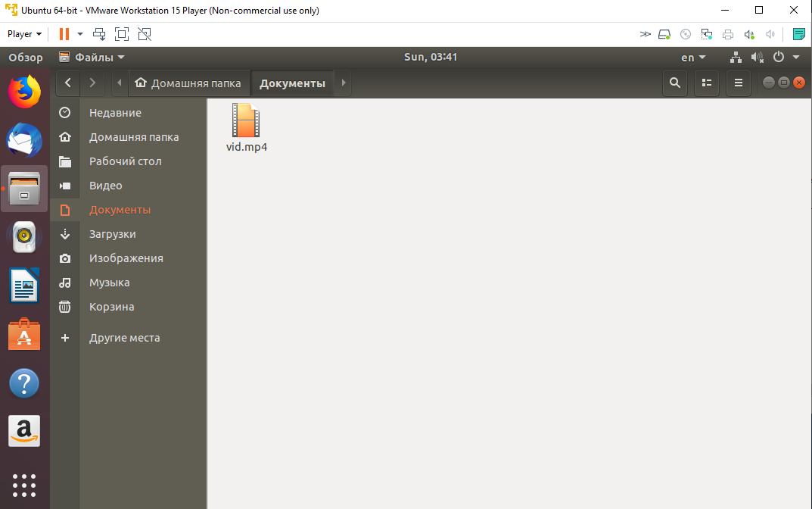The height and width of the screenshot is (509, 812).
Task: Open Rhythmbox music player in dock
Action: click(x=24, y=237)
